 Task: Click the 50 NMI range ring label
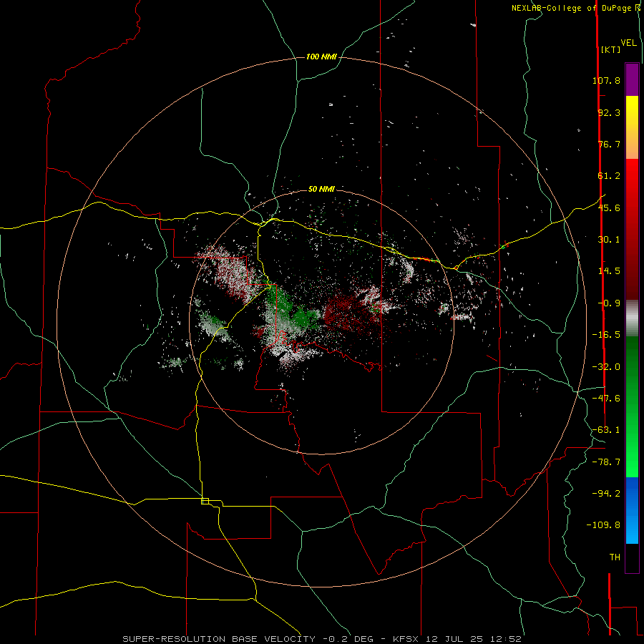(321, 189)
